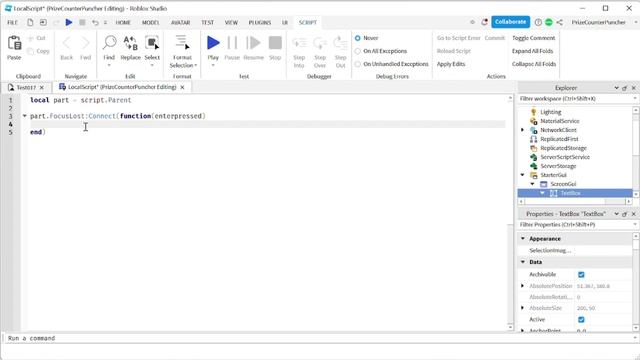
Task: Select ServerStorage in Explorer
Action: click(x=558, y=166)
